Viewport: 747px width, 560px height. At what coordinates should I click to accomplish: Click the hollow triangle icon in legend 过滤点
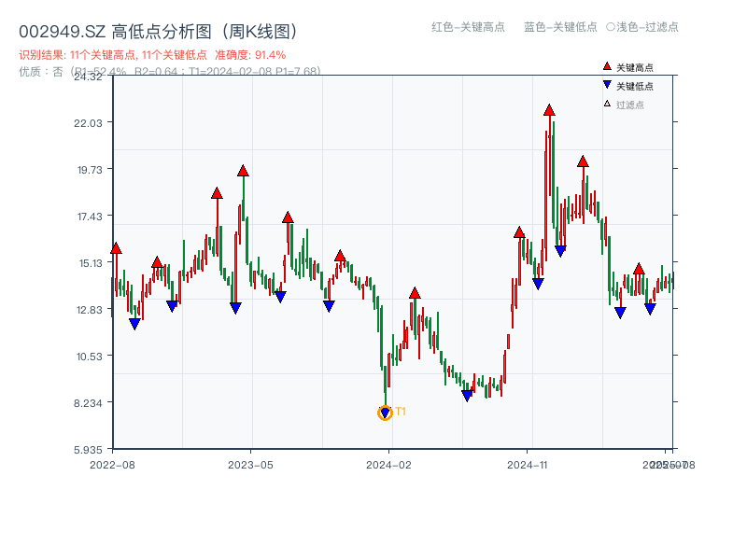coord(607,104)
